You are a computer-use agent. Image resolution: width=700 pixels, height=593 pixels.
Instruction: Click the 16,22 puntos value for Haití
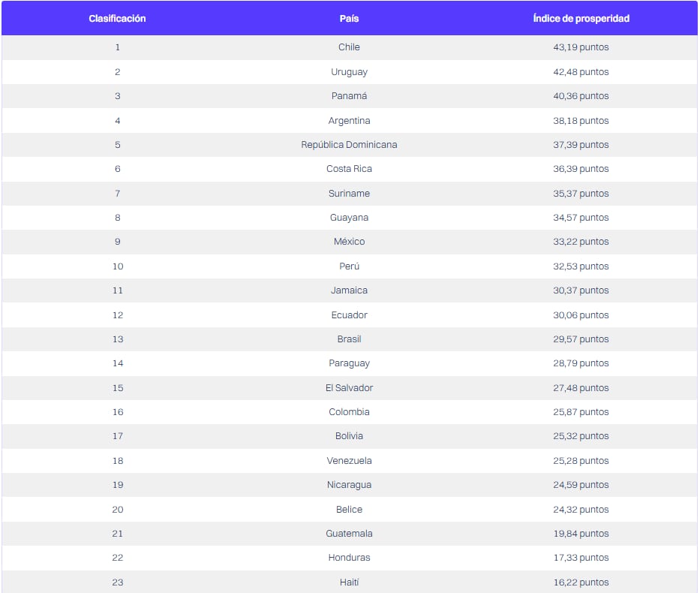(x=581, y=582)
